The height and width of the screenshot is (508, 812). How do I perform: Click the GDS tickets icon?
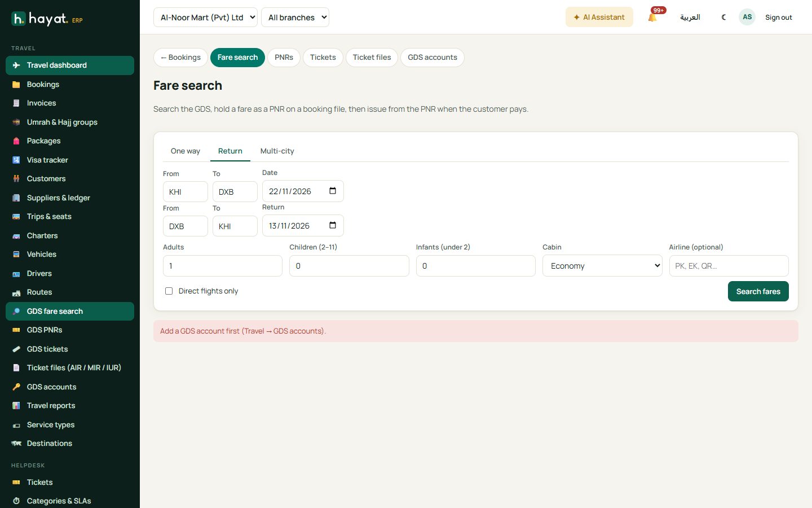[x=16, y=349]
